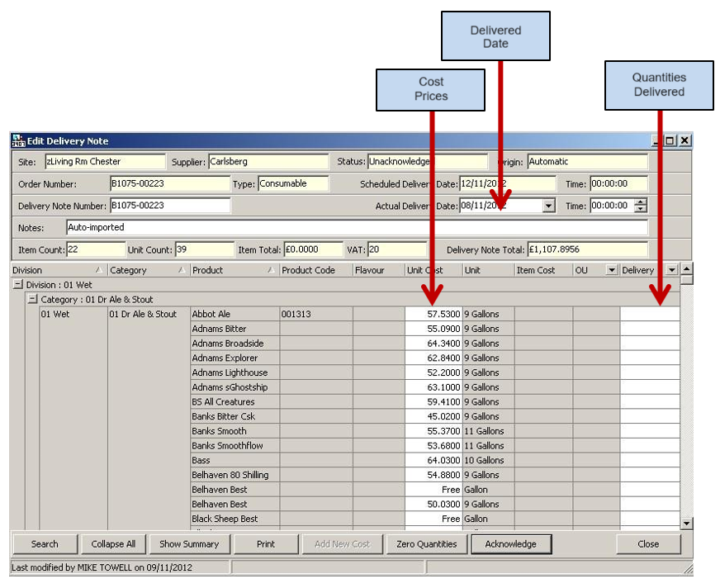Click the grid scrollbar's up arrow
Image resolution: width=720 pixels, height=588 pixels.
point(686,269)
